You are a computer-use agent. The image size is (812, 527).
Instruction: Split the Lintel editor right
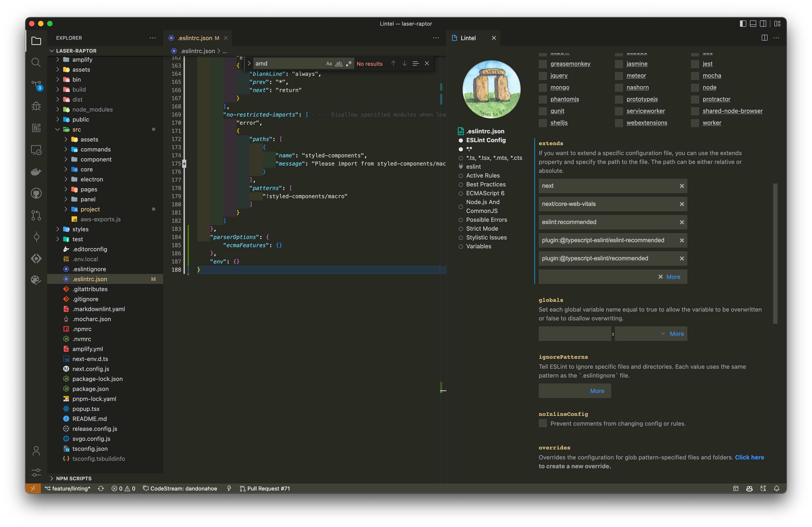[x=765, y=38]
